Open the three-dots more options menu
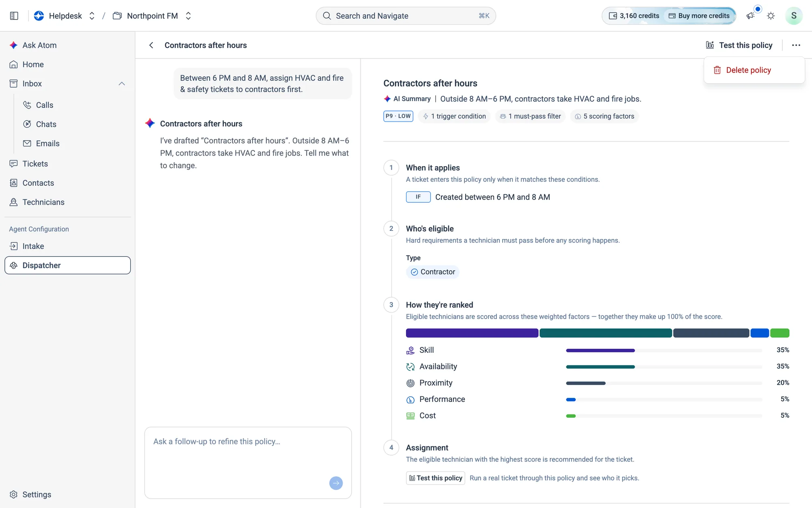The image size is (812, 508). [796, 45]
